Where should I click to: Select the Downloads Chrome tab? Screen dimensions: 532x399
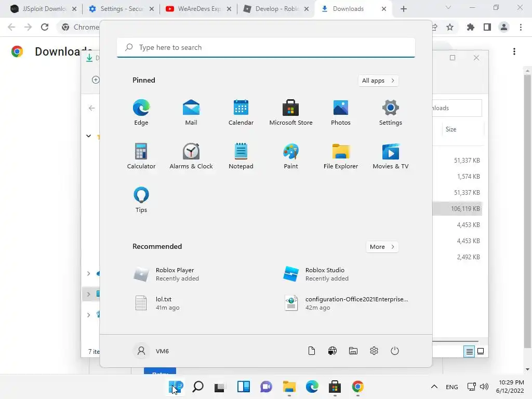click(x=353, y=9)
